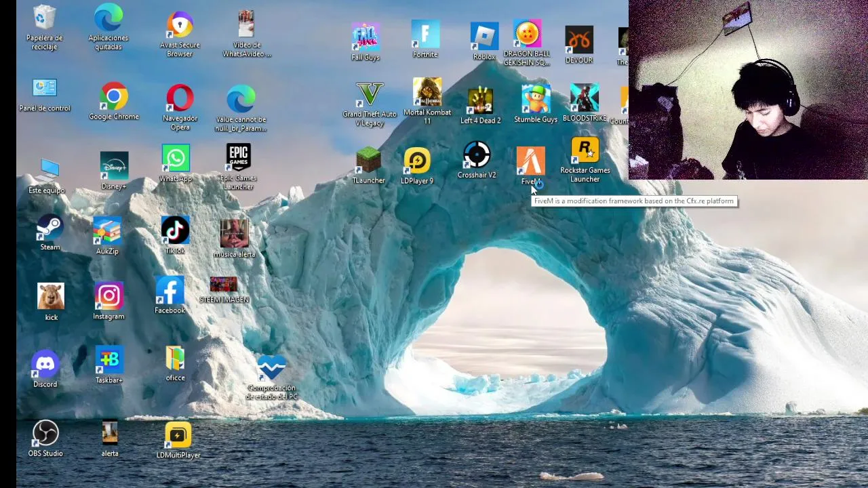Launch Disney+ app
This screenshot has height=488, width=868.
pos(114,171)
